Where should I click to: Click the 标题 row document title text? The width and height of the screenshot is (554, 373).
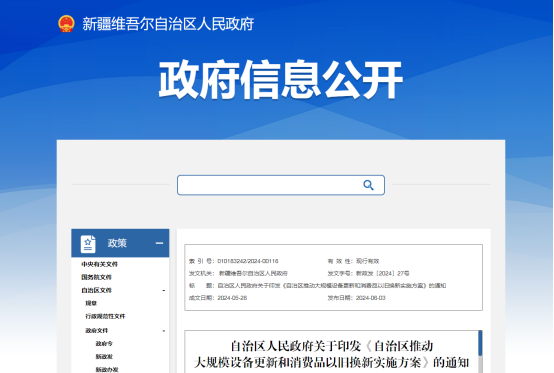[332, 285]
